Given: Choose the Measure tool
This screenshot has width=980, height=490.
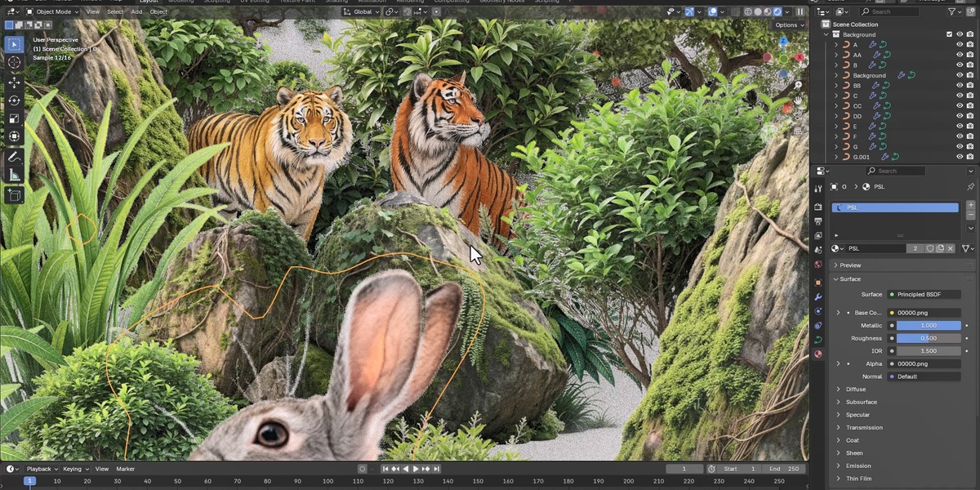Looking at the screenshot, I should 14,176.
